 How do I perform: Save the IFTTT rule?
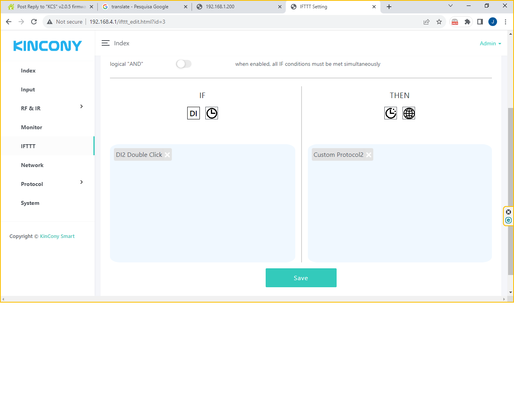pos(301,278)
